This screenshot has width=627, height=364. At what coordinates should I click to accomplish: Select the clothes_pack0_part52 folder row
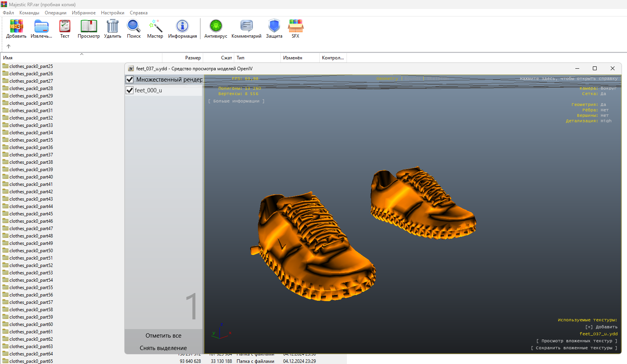[x=31, y=265]
